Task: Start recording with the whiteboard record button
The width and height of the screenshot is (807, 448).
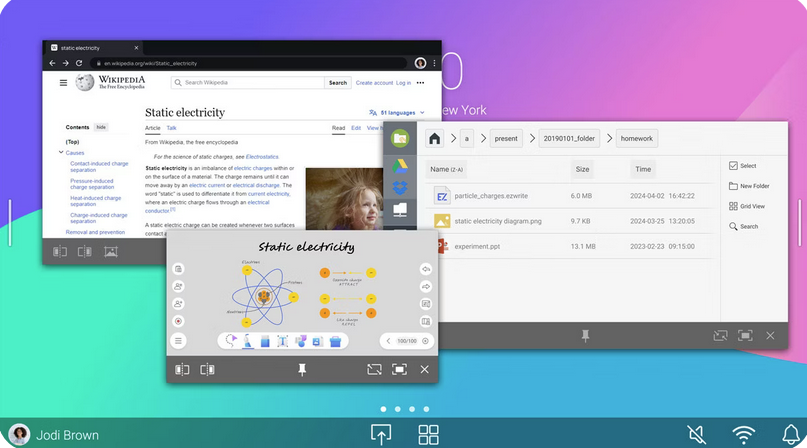Action: click(x=178, y=322)
